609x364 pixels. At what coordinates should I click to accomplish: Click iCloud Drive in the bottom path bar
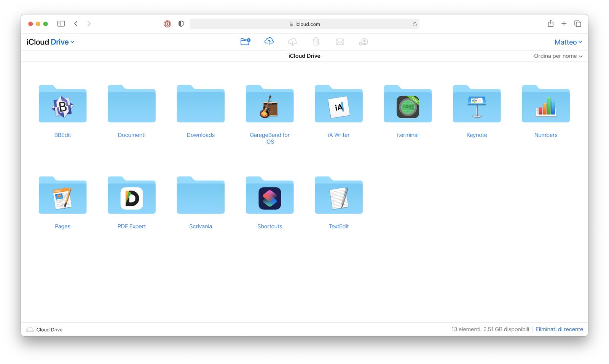(45, 330)
